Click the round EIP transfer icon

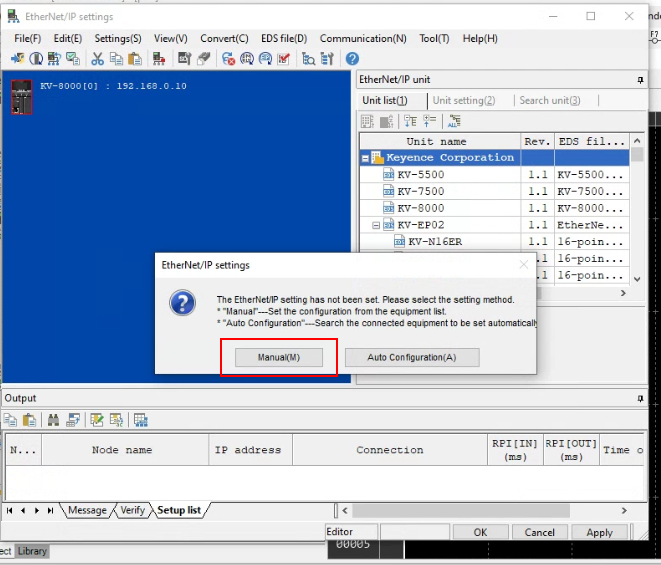pyautogui.click(x=265, y=59)
